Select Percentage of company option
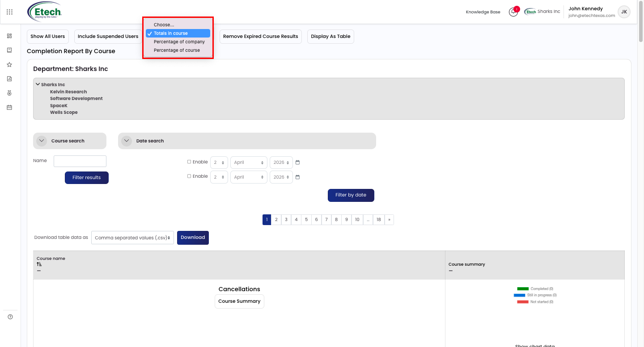 coord(178,42)
